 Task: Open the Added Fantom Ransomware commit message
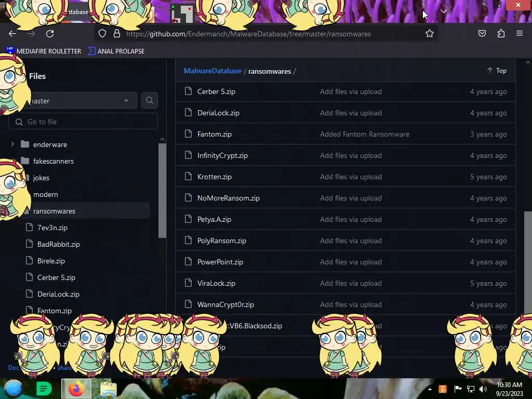pos(364,134)
